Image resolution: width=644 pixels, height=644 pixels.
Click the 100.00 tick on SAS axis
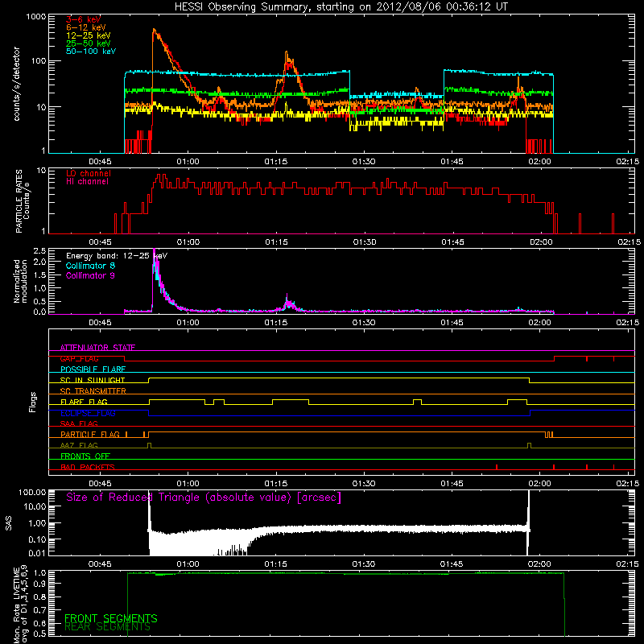click(32, 492)
